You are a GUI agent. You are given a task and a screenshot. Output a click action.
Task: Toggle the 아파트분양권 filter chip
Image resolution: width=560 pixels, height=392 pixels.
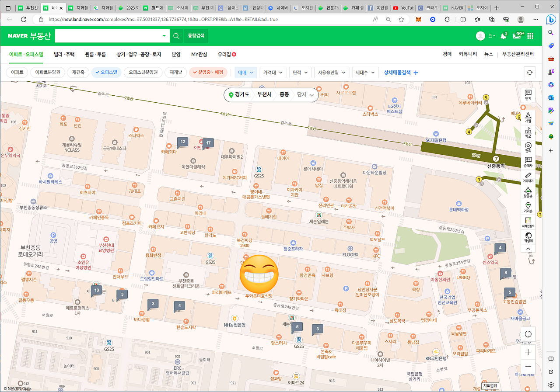pyautogui.click(x=47, y=73)
